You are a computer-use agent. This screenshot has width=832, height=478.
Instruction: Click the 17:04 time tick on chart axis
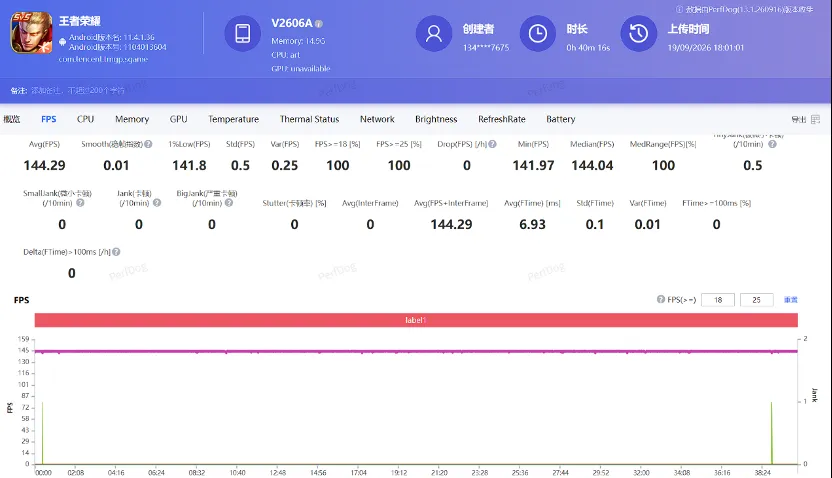359,472
